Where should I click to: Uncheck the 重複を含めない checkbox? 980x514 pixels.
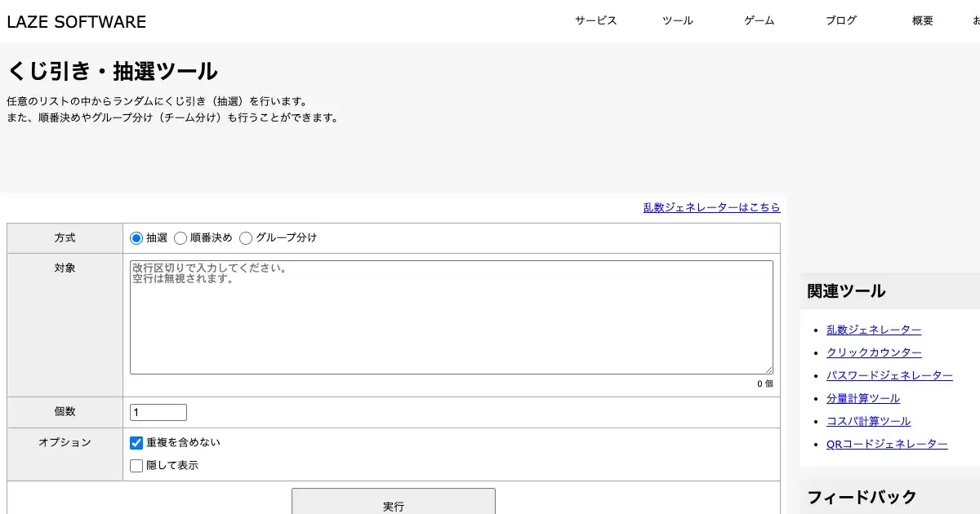coord(136,443)
